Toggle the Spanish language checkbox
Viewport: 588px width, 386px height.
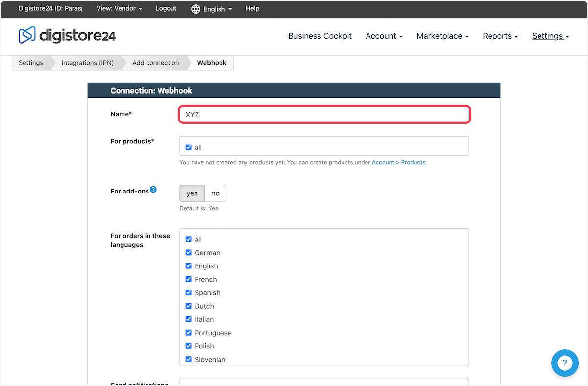[x=189, y=292]
